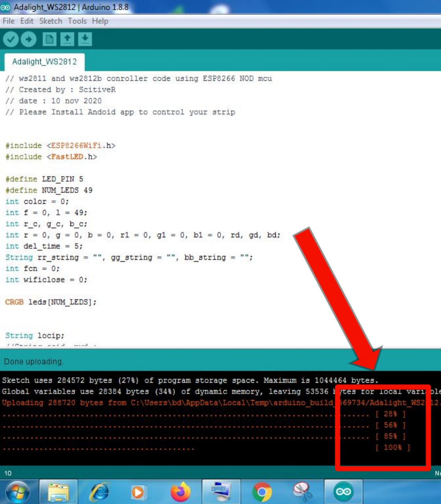441x504 pixels.
Task: Launch Internet Explorer from the taskbar
Action: tap(99, 492)
